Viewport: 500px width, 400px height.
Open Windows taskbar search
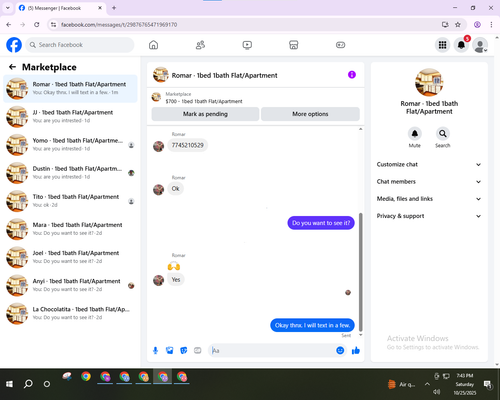pos(28,384)
